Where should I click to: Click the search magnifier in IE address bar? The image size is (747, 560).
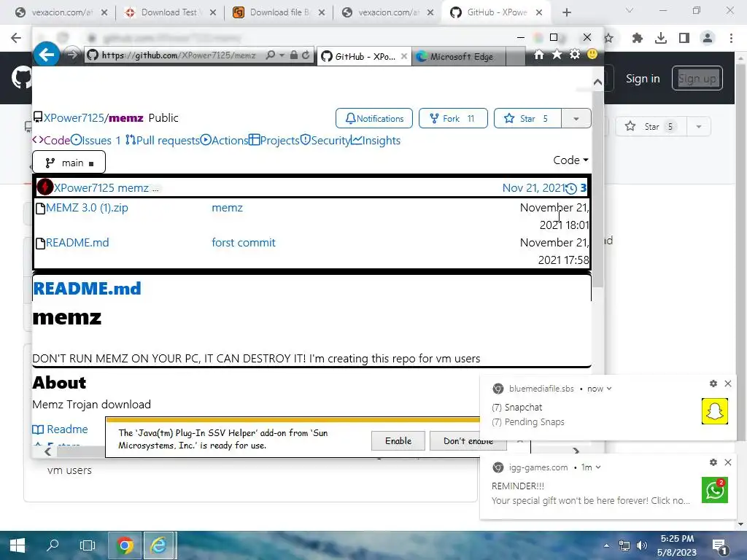271,55
